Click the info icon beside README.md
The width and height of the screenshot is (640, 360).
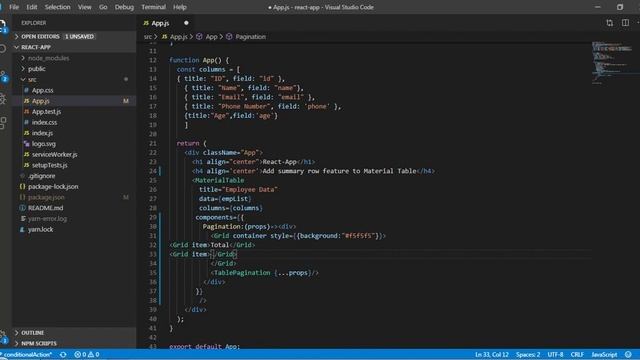click(x=22, y=208)
